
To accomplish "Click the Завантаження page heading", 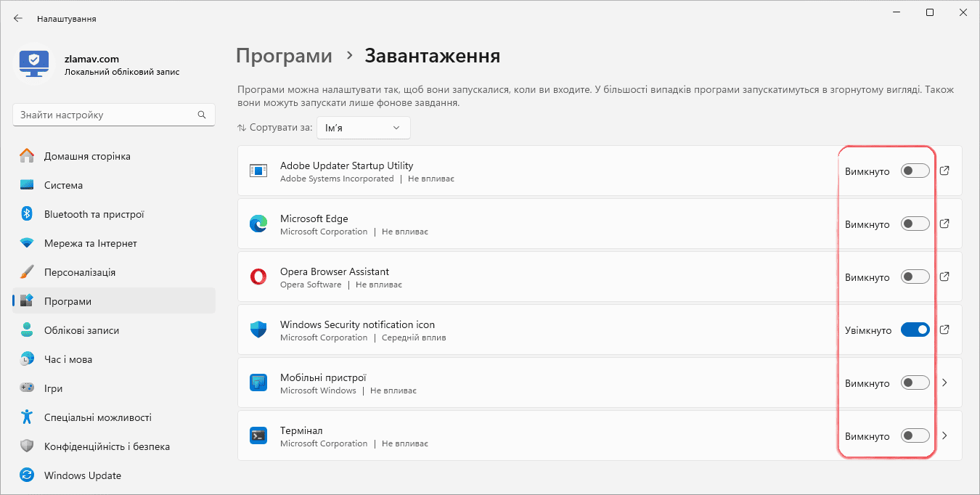I will pos(432,56).
